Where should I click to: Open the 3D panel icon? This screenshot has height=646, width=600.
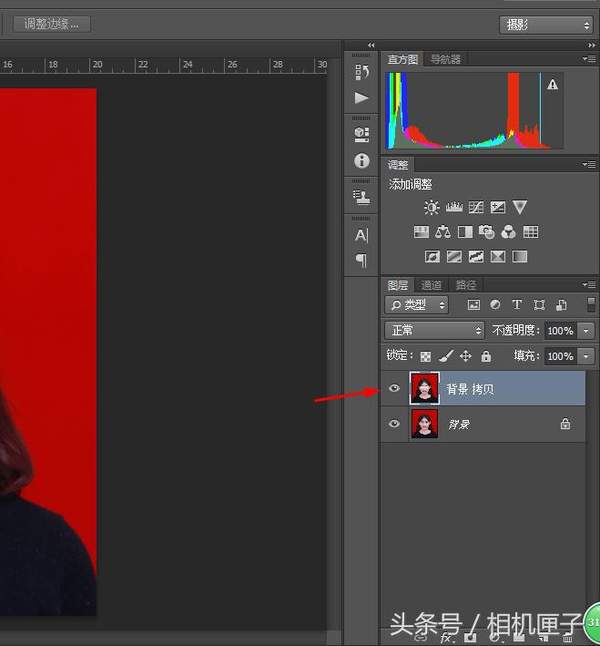361,134
